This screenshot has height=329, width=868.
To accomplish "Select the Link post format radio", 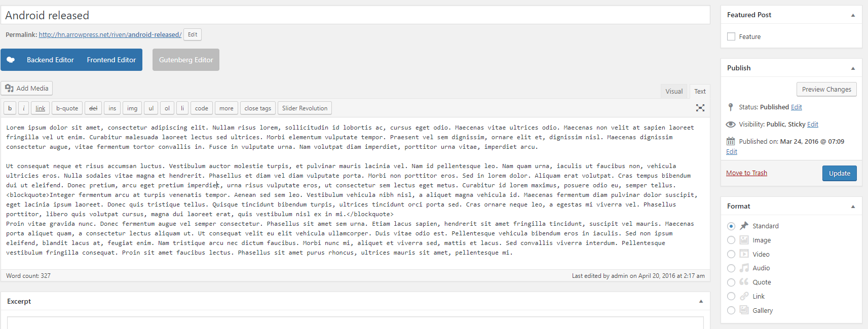I will click(x=731, y=296).
